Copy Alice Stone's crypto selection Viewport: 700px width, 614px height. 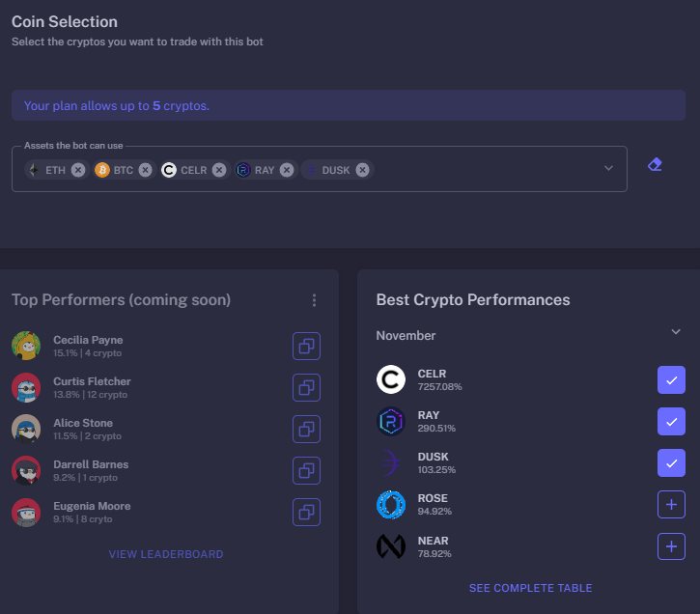tap(306, 429)
